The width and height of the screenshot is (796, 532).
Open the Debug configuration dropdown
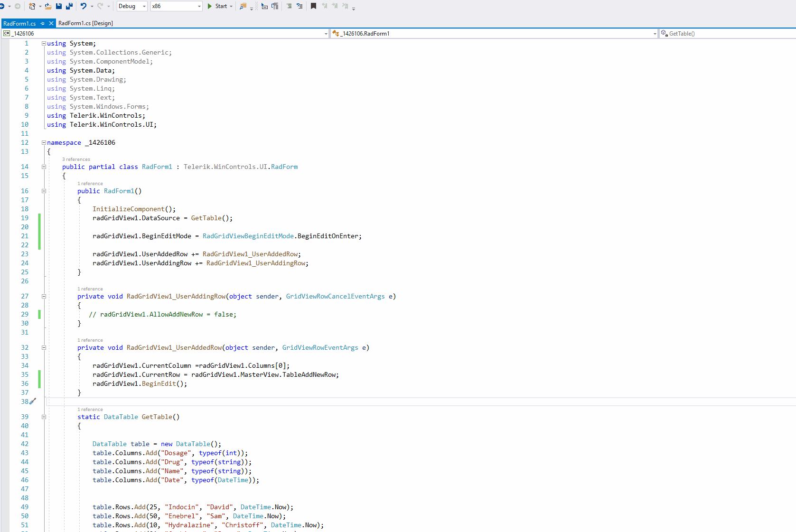click(x=132, y=6)
